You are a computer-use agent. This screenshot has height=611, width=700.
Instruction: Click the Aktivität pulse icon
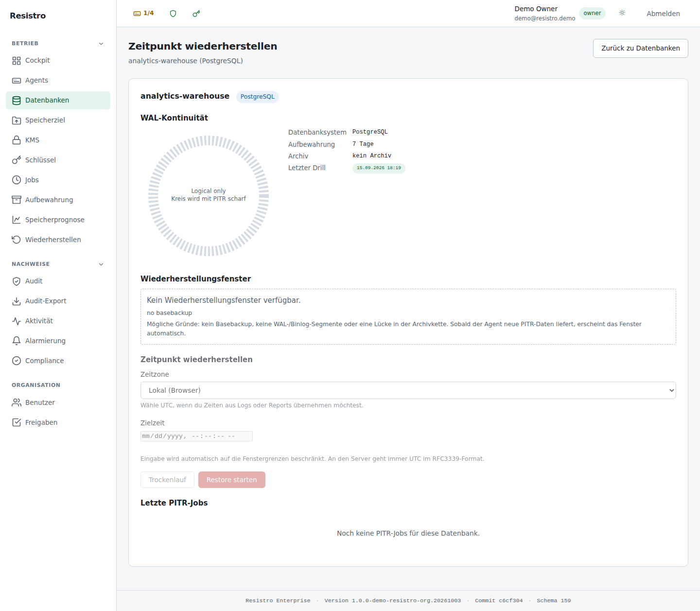17,321
